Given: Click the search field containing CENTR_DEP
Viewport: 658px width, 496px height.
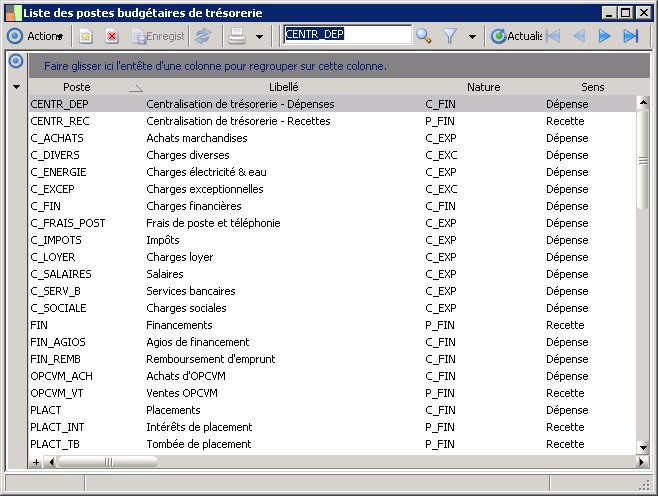Looking at the screenshot, I should 346,35.
